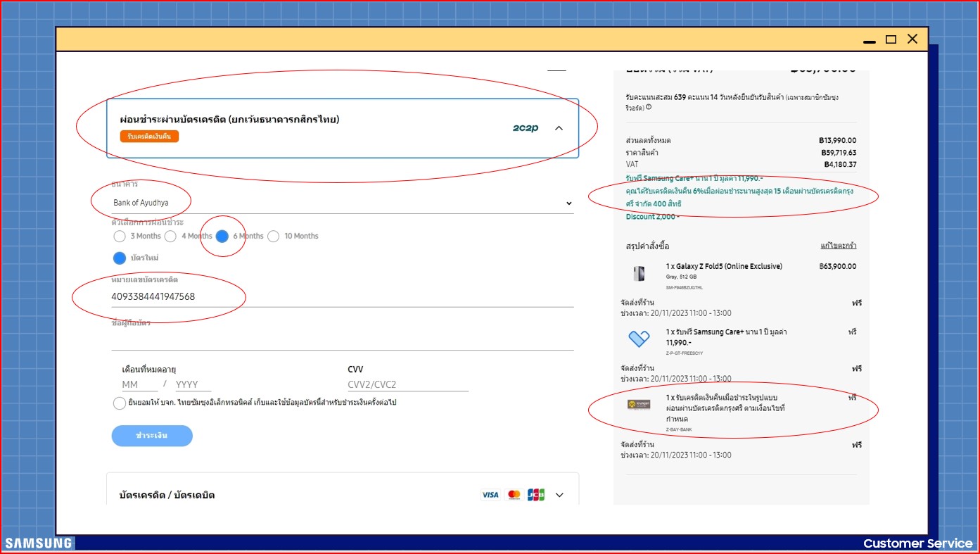
Task: Click the ฿13,990.00 total discount amount
Action: coord(838,141)
